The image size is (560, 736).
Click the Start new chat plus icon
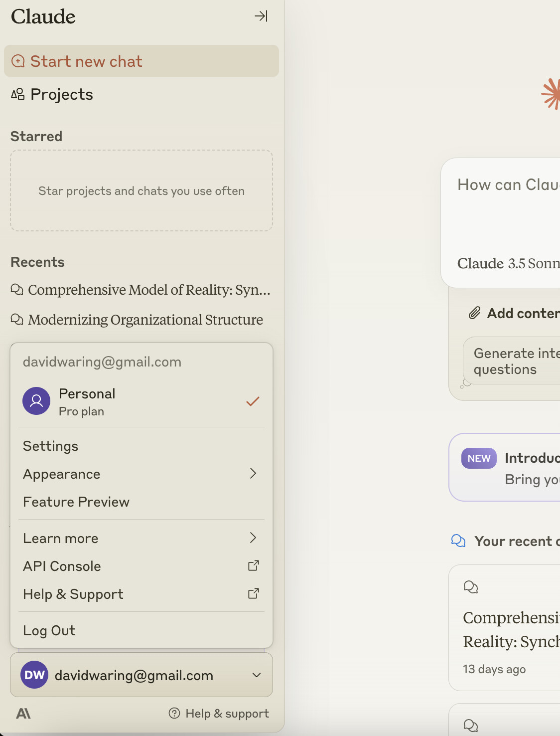[18, 61]
